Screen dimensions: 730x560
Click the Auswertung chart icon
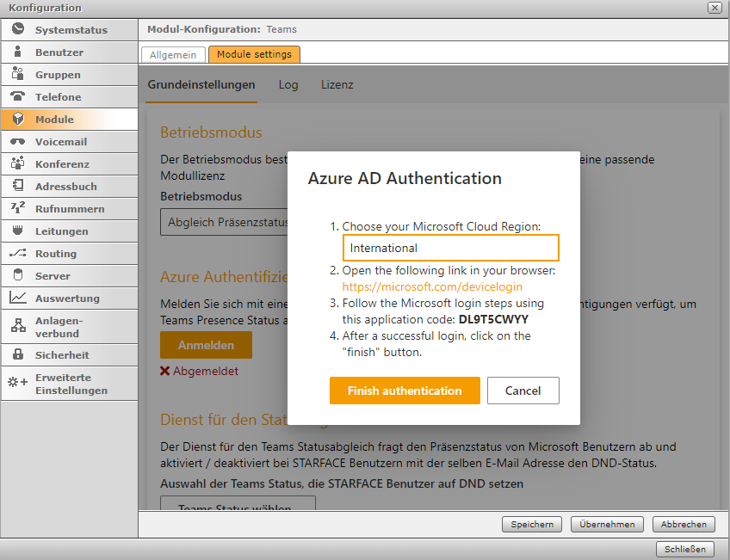click(x=18, y=298)
